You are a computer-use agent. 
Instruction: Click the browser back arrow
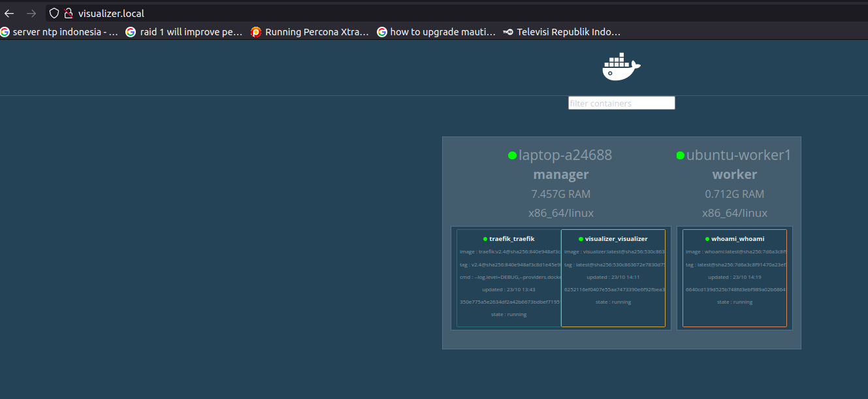coord(9,13)
